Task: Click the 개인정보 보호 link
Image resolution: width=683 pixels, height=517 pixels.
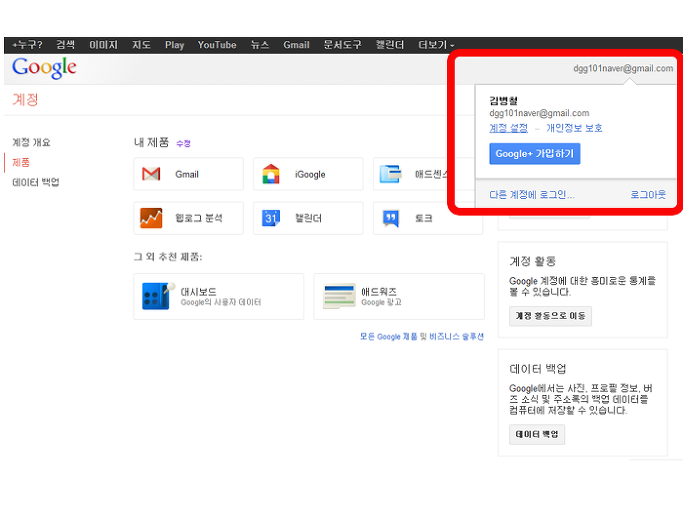Action: (574, 128)
